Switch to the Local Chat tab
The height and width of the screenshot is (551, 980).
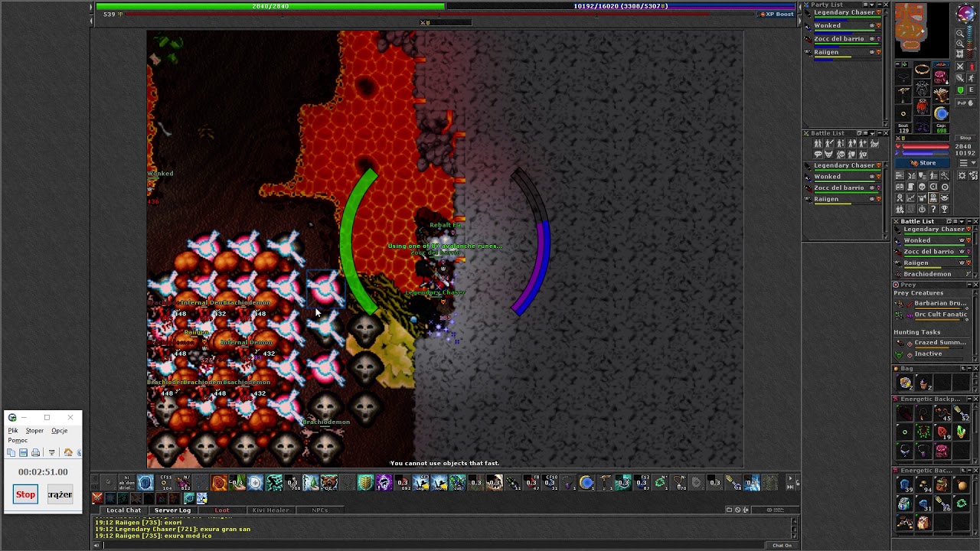pyautogui.click(x=123, y=510)
